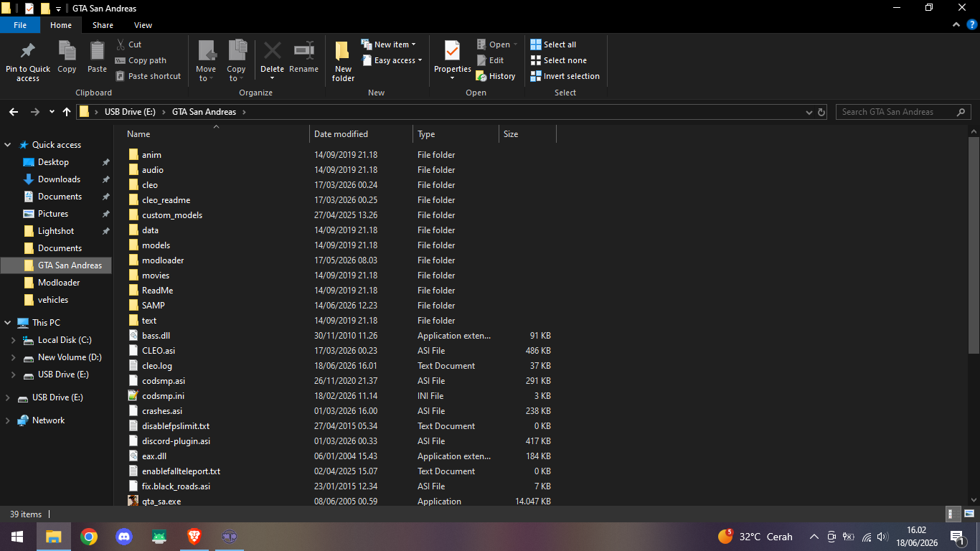Refresh the GTA San Andreas folder view
This screenshot has height=551, width=980.
(821, 112)
